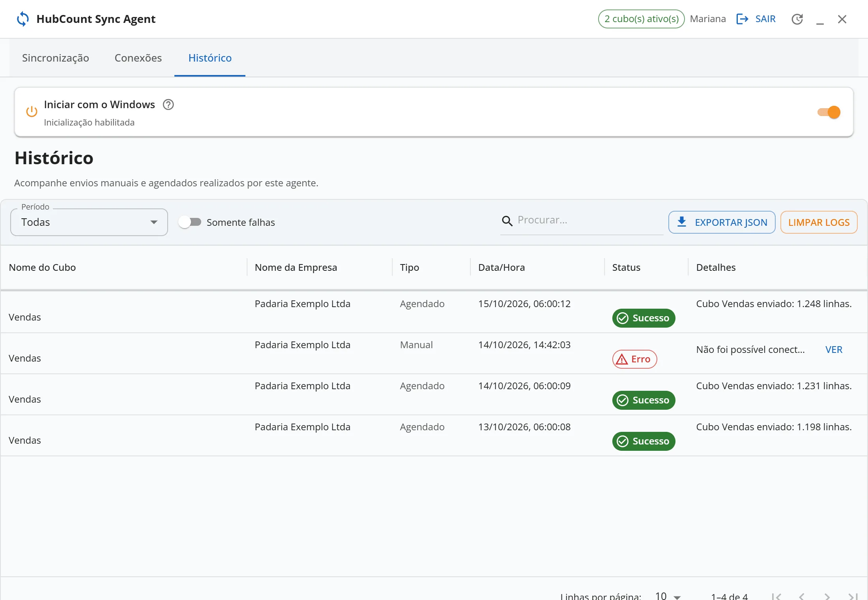Open VER link for the error row
This screenshot has width=868, height=600.
834,350
